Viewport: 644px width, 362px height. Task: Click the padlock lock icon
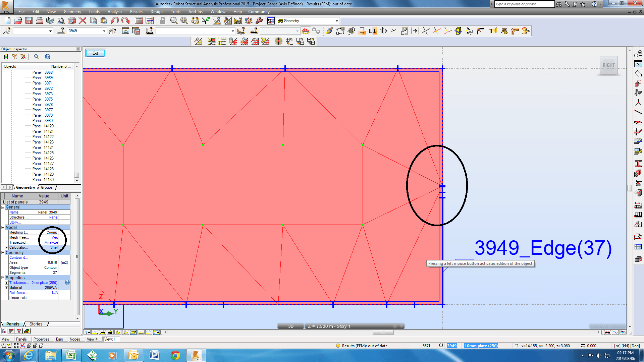pos(163,21)
